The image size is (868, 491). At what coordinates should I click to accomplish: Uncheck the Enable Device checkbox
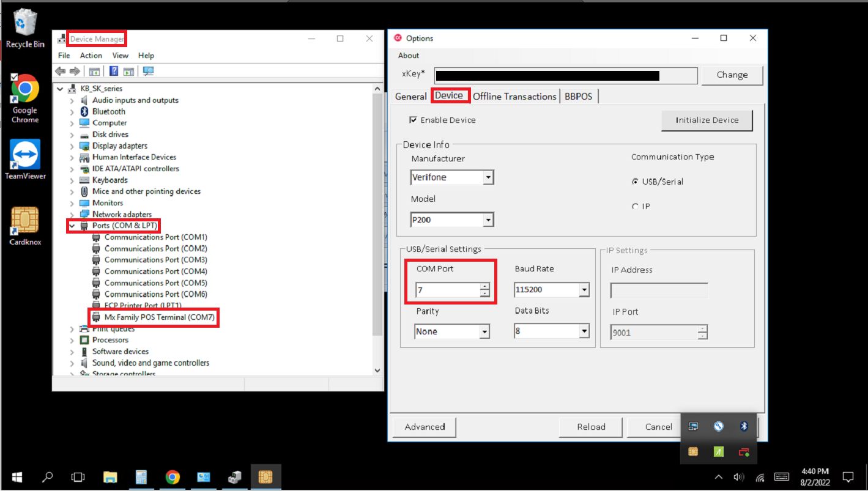(x=414, y=120)
